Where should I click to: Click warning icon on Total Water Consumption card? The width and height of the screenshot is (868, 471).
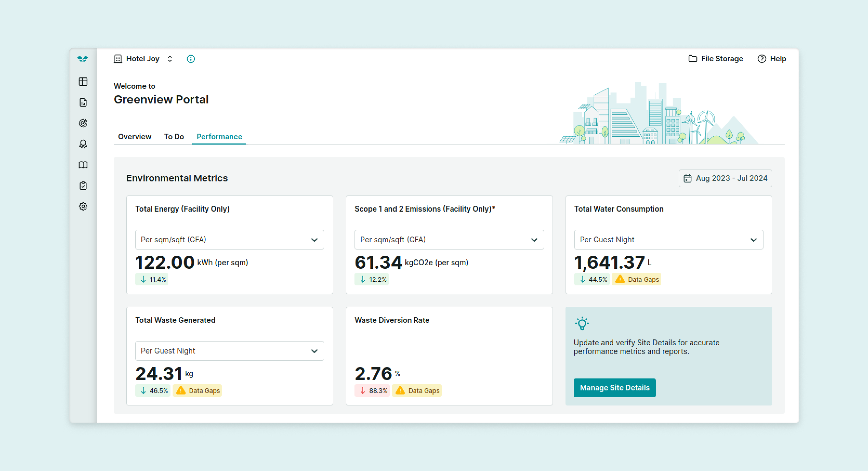pos(620,279)
